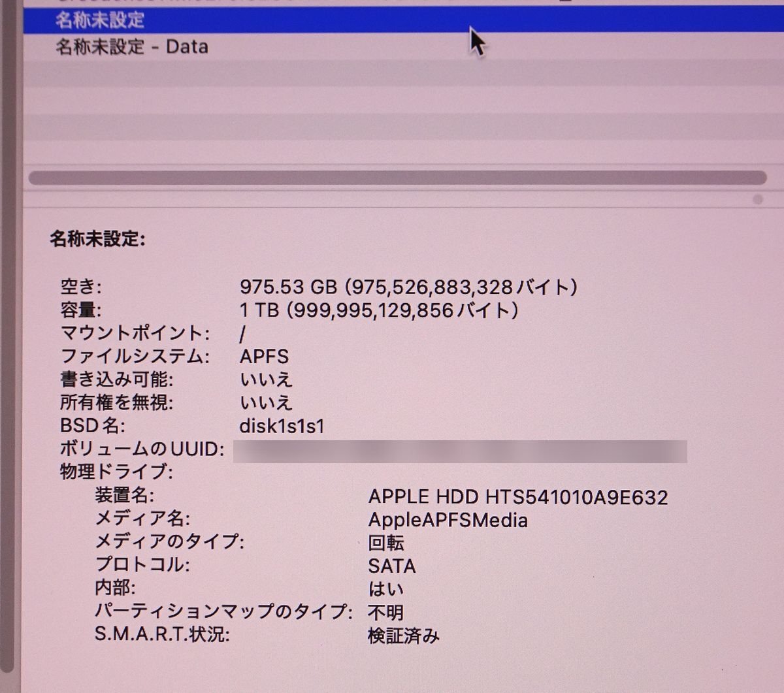Select the 名称未設定 - Data volume row
The width and height of the screenshot is (784, 693).
tap(403, 47)
